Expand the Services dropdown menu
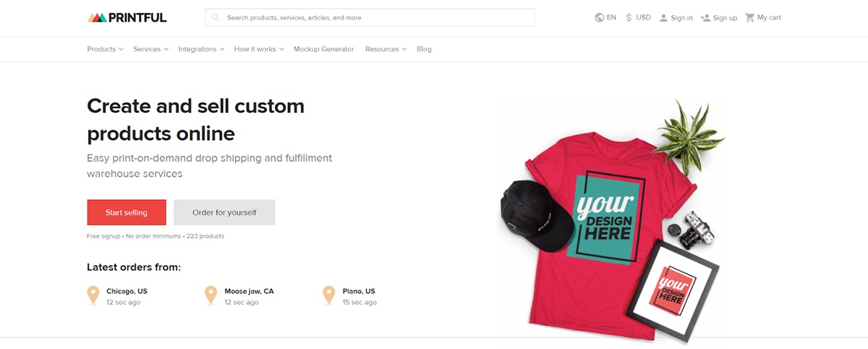Viewport: 868px width, 349px height. 150,49
